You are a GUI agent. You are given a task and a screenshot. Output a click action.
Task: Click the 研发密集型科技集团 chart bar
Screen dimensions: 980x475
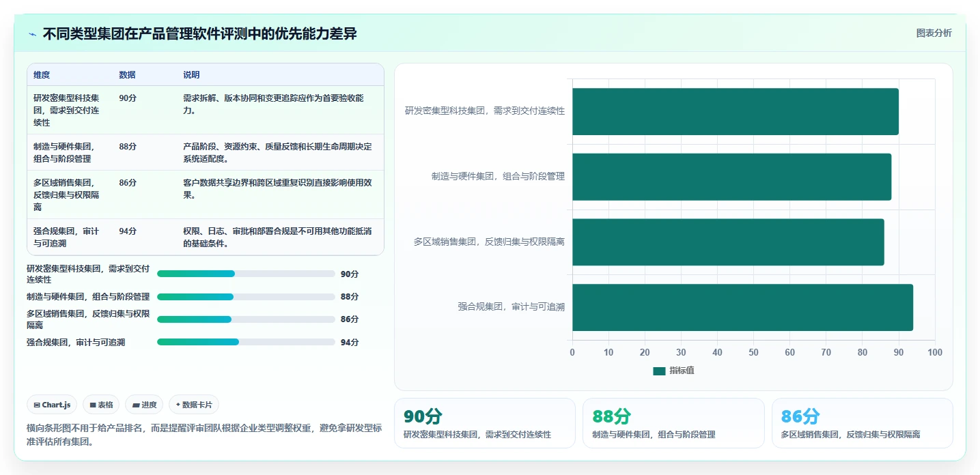click(736, 111)
